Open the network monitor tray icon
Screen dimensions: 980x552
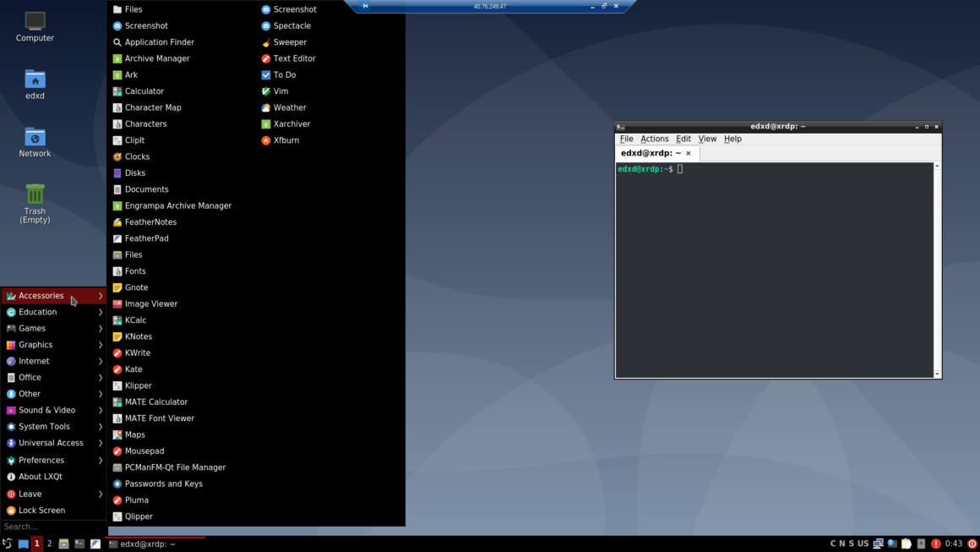coord(877,543)
